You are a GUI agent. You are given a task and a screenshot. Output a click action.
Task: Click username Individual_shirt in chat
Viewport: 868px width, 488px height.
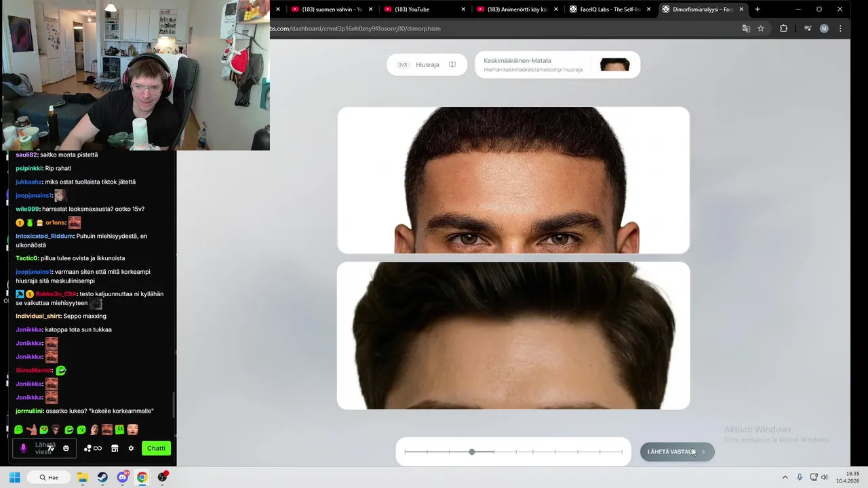pos(39,316)
